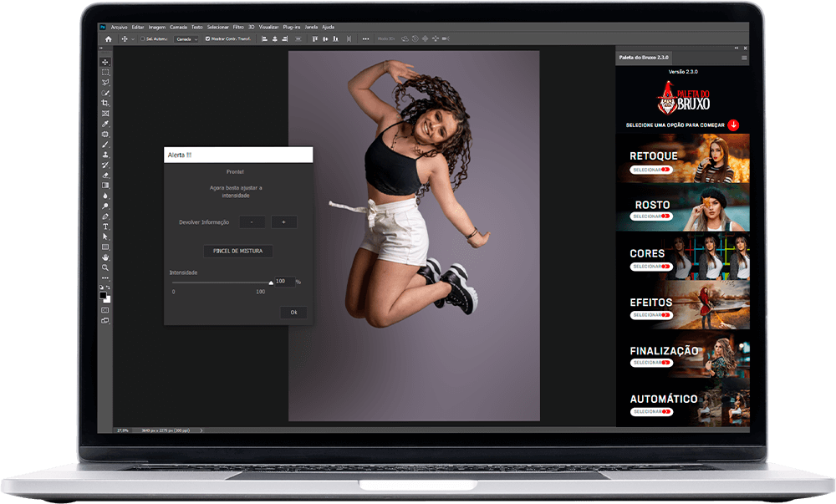Select the Move tool in the toolbar
836x504 pixels.
pyautogui.click(x=105, y=62)
